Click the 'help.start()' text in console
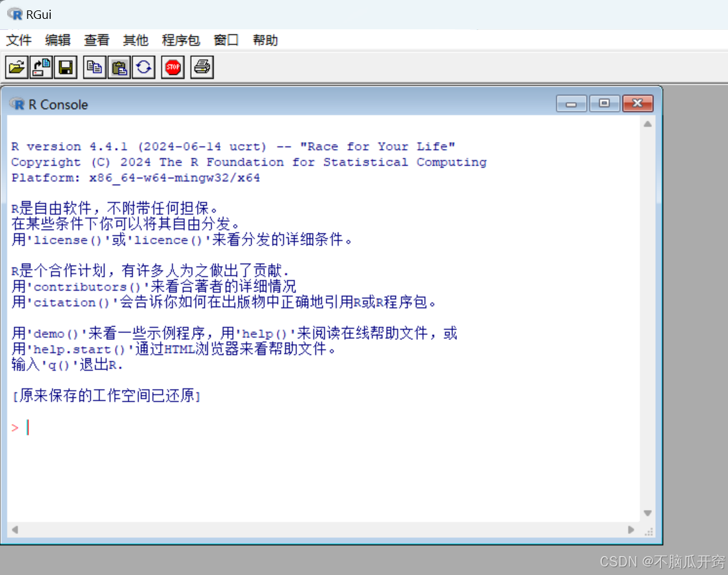Image resolution: width=728 pixels, height=575 pixels. [x=79, y=350]
